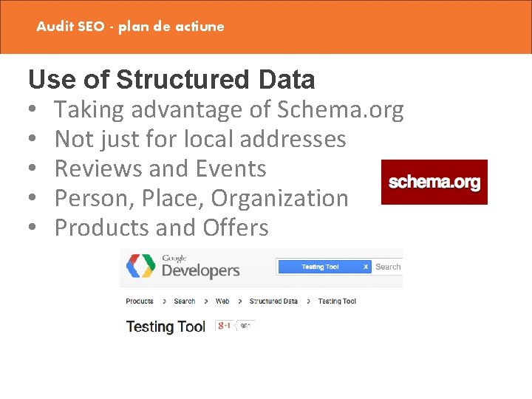The height and width of the screenshot is (399, 532).
Task: Click the Google Developers logo icon
Action: [141, 266]
